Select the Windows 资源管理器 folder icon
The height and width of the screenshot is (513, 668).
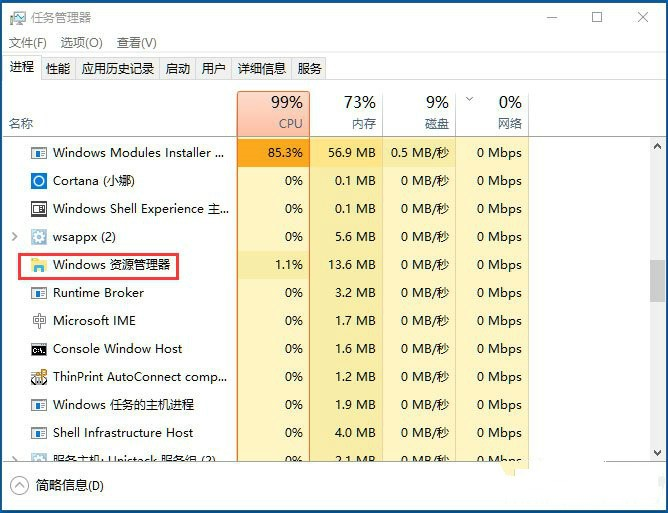(x=39, y=265)
